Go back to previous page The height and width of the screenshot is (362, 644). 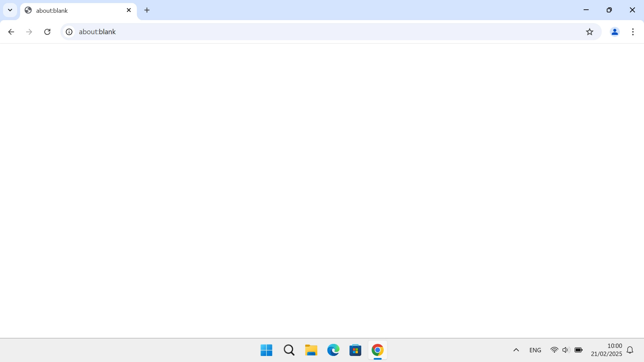tap(11, 32)
